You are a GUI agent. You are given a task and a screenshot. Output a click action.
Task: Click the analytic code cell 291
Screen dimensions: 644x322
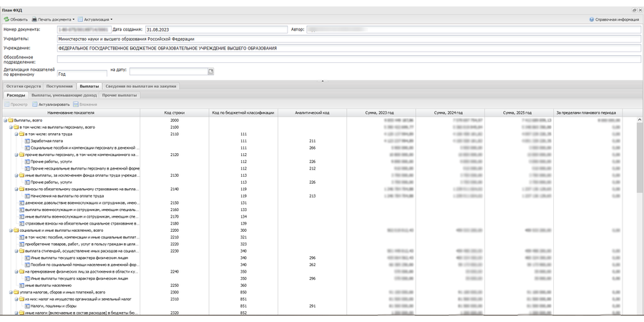point(312,306)
